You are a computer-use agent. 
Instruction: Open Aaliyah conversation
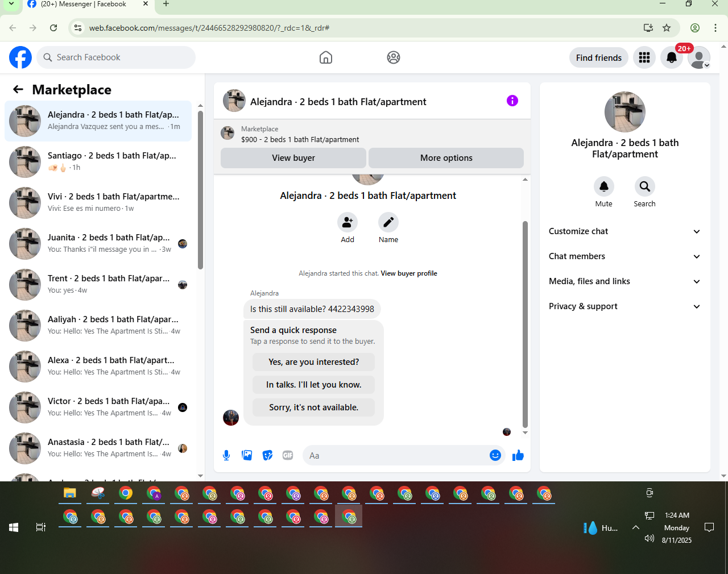[98, 326]
